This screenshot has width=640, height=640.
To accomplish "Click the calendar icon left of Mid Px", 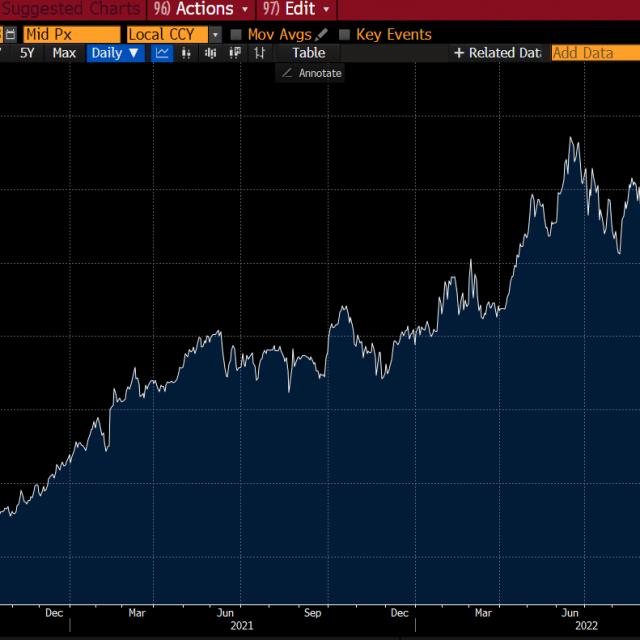I will pos(9,34).
